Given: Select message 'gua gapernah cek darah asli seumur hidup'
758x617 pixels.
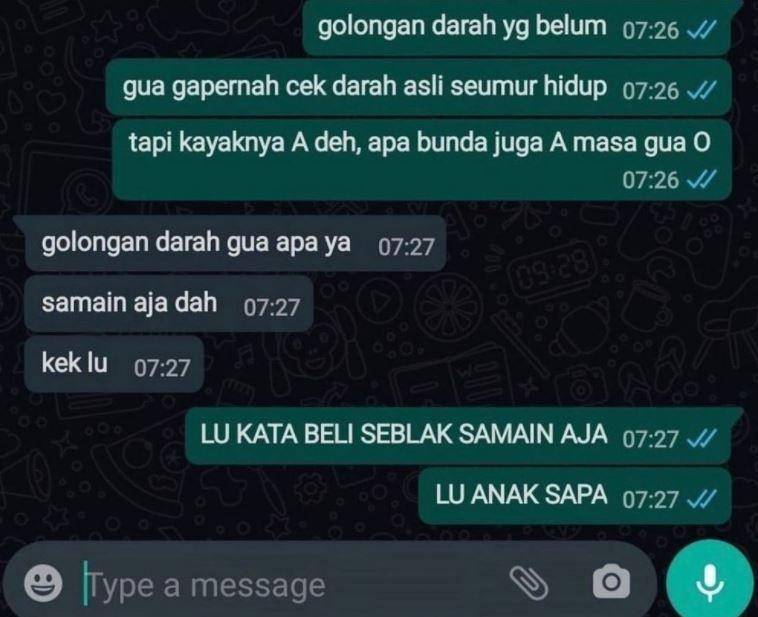Looking at the screenshot, I should click(418, 88).
